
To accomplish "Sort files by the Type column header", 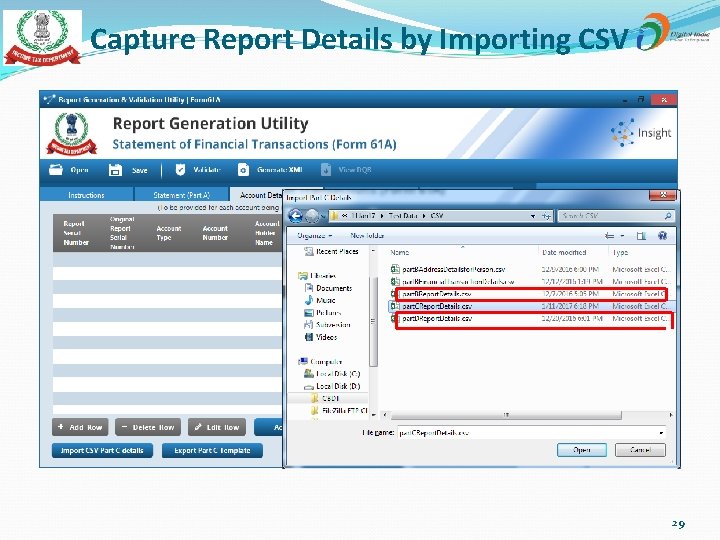I will pyautogui.click(x=620, y=252).
